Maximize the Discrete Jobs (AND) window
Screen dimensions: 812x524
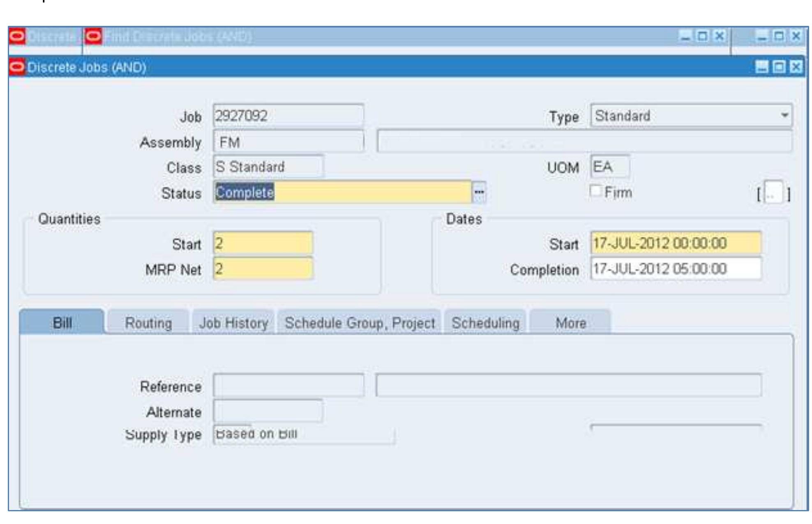[779, 67]
